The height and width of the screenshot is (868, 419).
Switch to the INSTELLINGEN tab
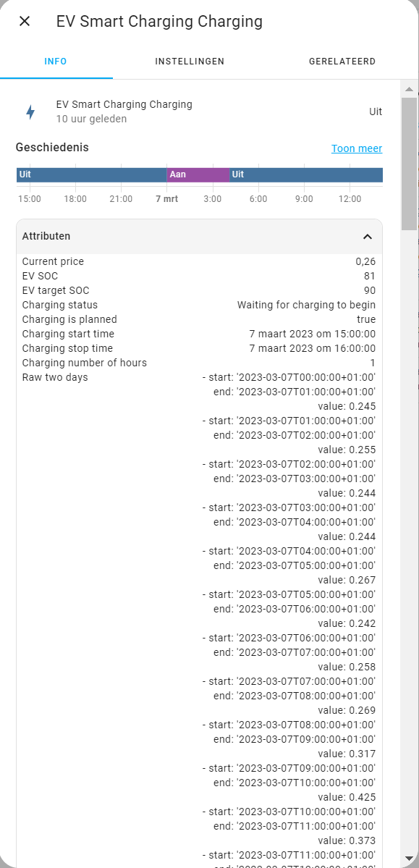click(x=190, y=62)
